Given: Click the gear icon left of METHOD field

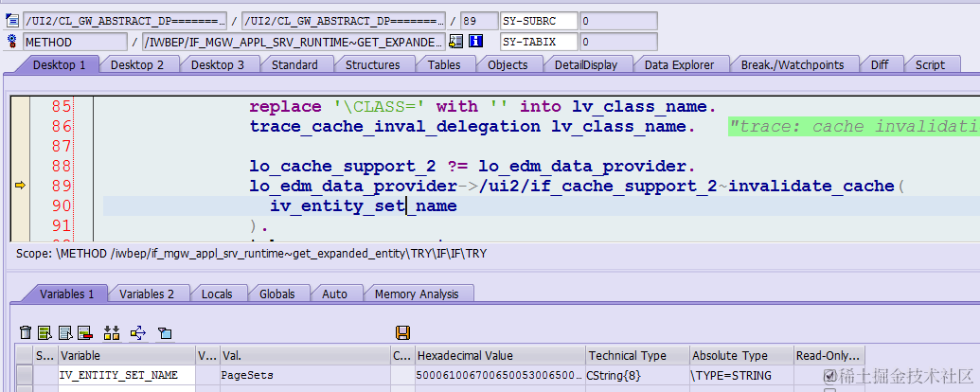Looking at the screenshot, I should tap(11, 42).
